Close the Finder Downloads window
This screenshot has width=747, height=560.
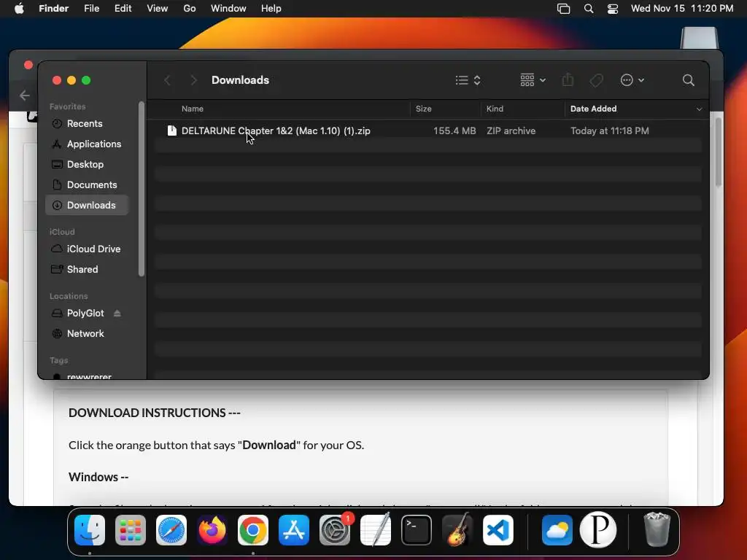[57, 80]
